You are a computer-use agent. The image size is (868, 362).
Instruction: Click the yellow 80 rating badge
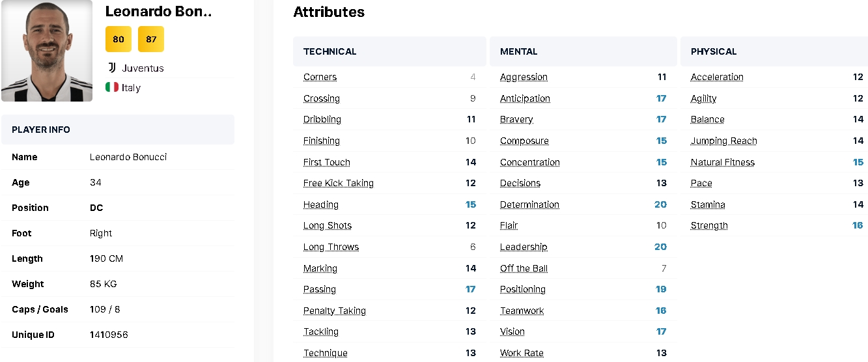(x=119, y=39)
